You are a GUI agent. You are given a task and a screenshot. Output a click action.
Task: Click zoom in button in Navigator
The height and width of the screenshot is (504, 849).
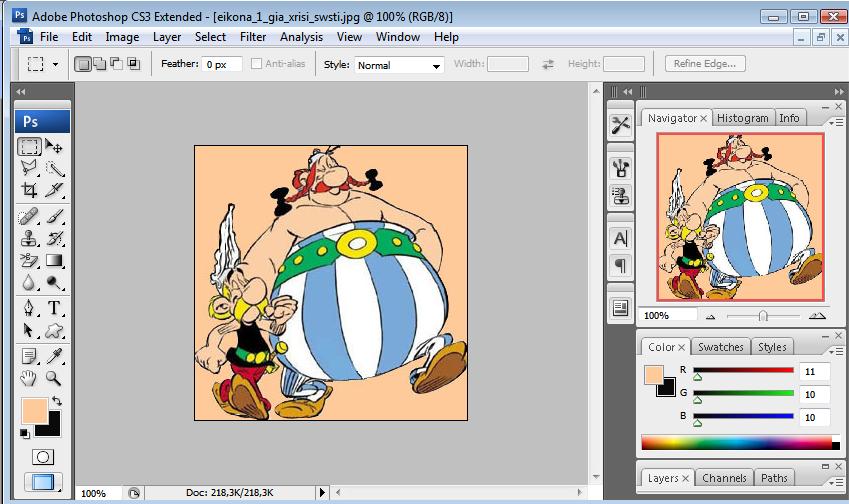click(817, 316)
